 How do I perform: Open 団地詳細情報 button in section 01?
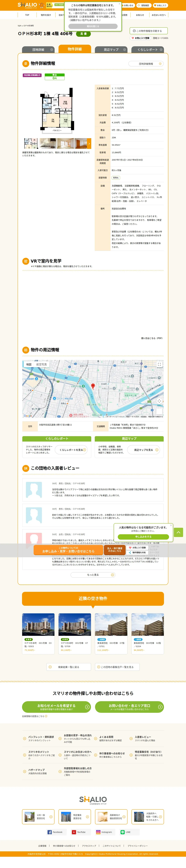(x=146, y=64)
